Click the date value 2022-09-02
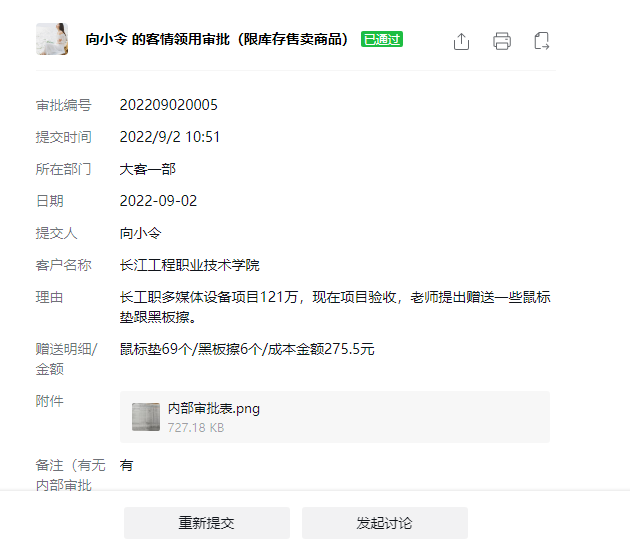This screenshot has height=544, width=630. [x=158, y=201]
